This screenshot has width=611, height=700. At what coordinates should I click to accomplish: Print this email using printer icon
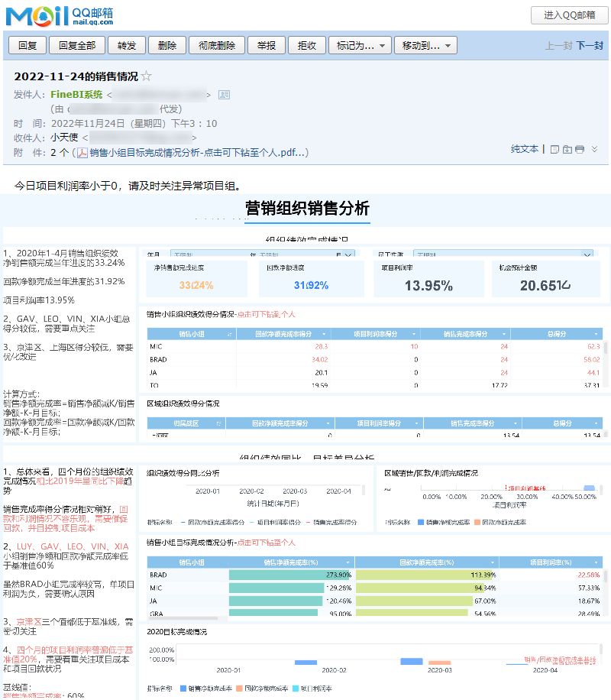click(x=580, y=150)
